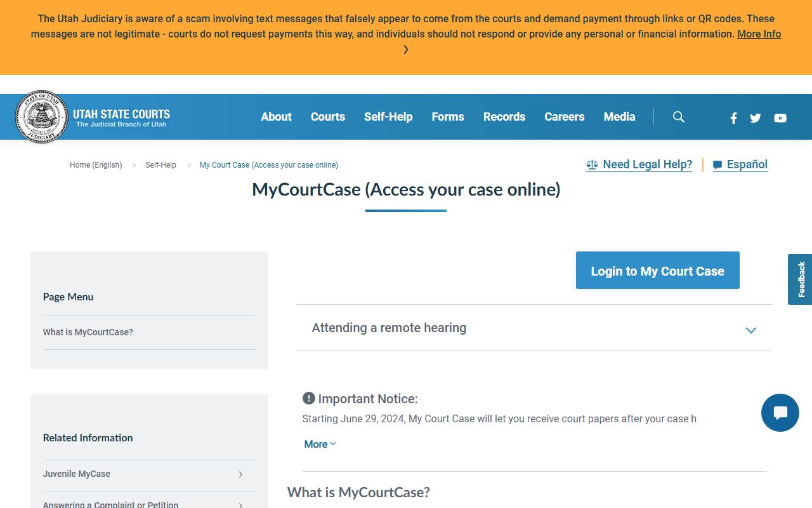The image size is (812, 508).
Task: Click the arrow below the scam alert
Action: [x=406, y=50]
